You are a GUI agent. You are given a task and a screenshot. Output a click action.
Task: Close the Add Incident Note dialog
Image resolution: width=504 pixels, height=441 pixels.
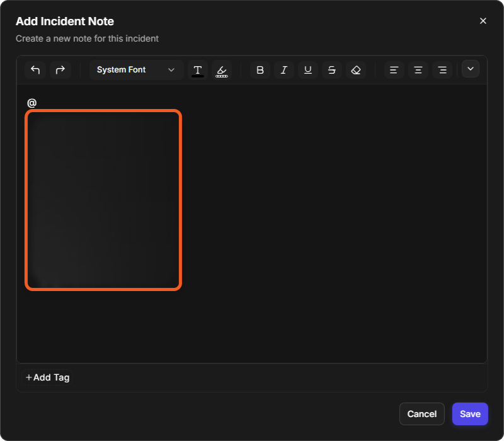(x=483, y=21)
